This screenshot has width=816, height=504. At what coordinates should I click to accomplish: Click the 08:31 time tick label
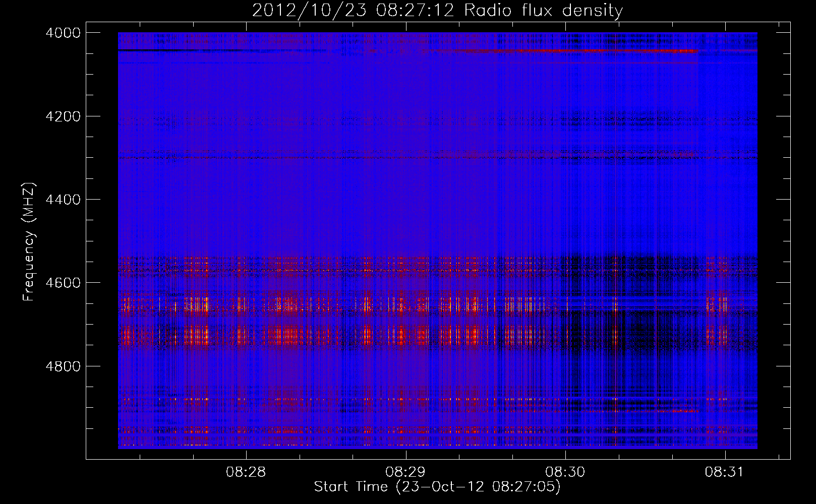pyautogui.click(x=725, y=472)
